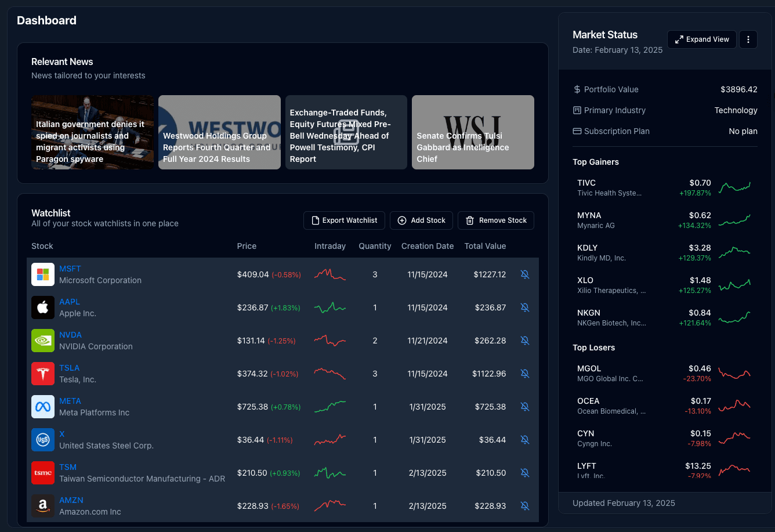Click the MGOL top loser sparkline
The width and height of the screenshot is (775, 532).
pyautogui.click(x=734, y=373)
